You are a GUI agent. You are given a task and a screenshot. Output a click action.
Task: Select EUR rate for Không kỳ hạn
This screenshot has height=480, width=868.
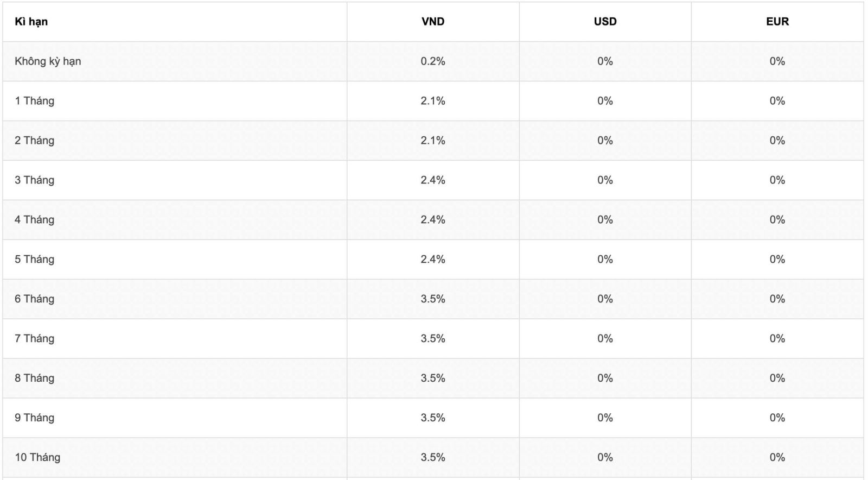[777, 61]
